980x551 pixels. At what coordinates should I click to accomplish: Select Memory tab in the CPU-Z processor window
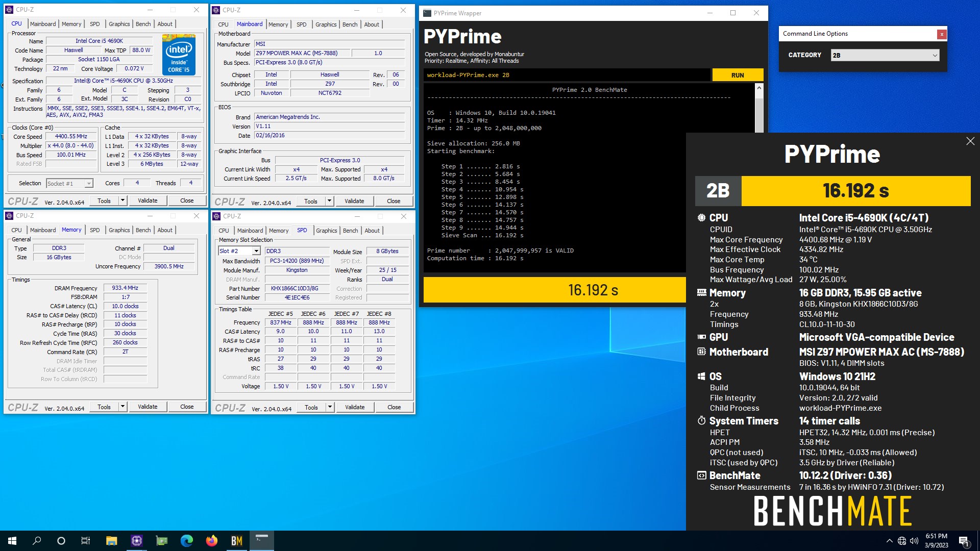(x=71, y=24)
